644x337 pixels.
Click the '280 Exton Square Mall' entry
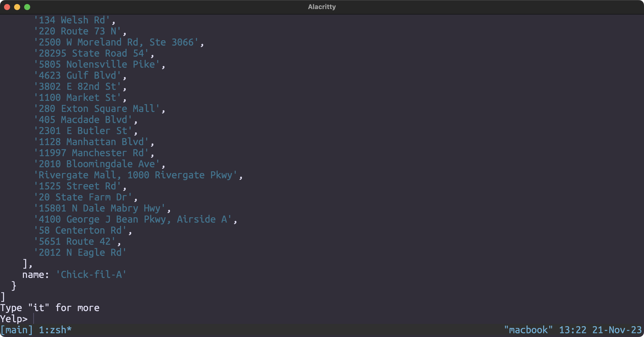point(97,109)
